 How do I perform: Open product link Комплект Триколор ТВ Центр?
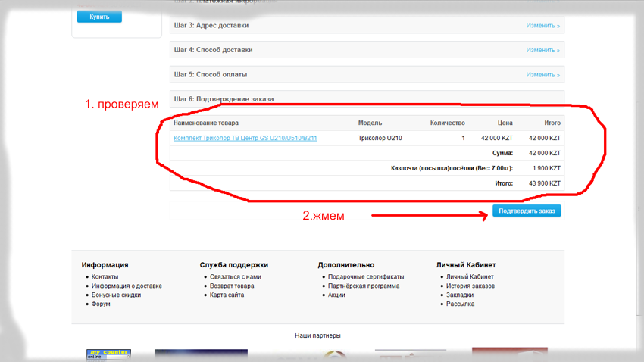(245, 138)
